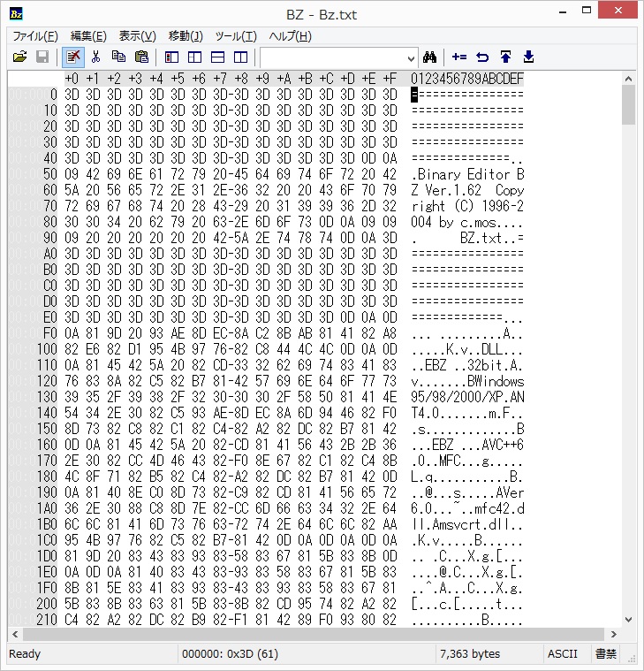This screenshot has width=644, height=671.
Task: Open a file with the folder icon
Action: (x=19, y=57)
